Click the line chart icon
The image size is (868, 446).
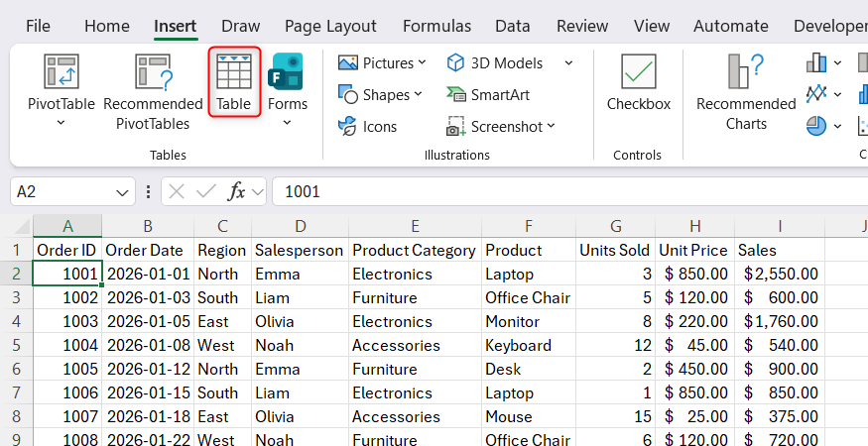click(x=816, y=94)
